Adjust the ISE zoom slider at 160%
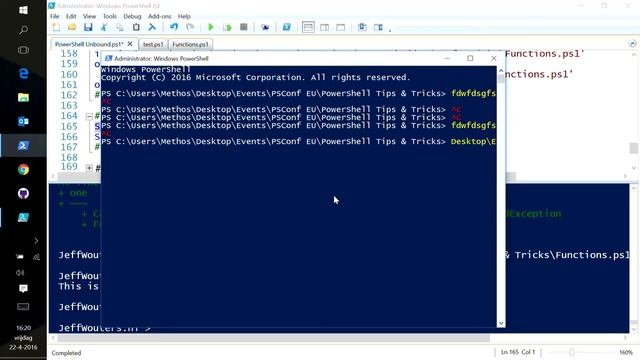 [x=572, y=352]
